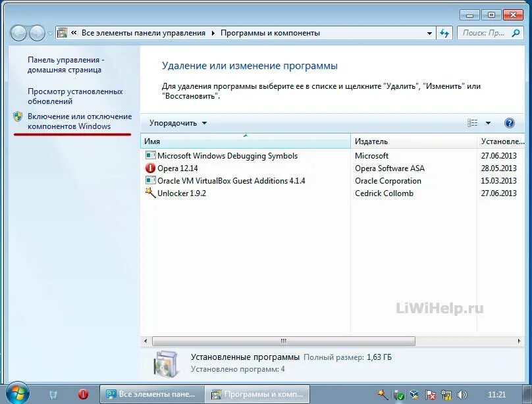The image size is (532, 404).
Task: Click 'Cedrick Collomb' publisher cell
Action: (x=384, y=193)
